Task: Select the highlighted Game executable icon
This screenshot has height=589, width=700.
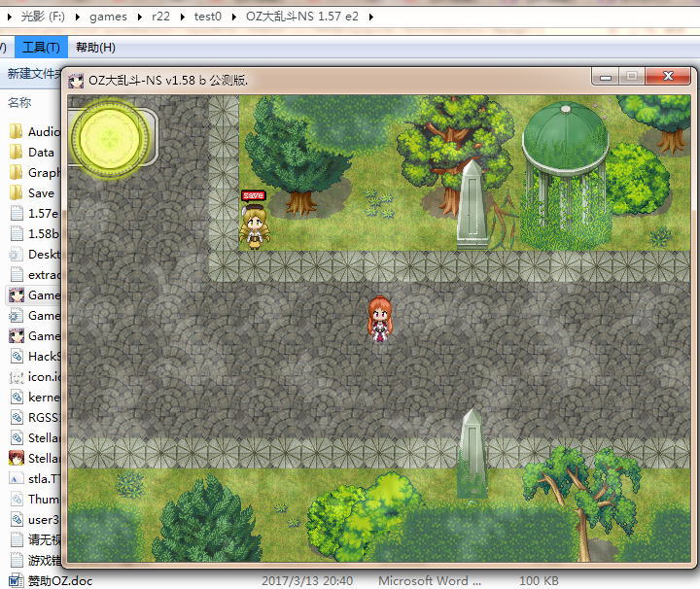Action: [x=17, y=295]
